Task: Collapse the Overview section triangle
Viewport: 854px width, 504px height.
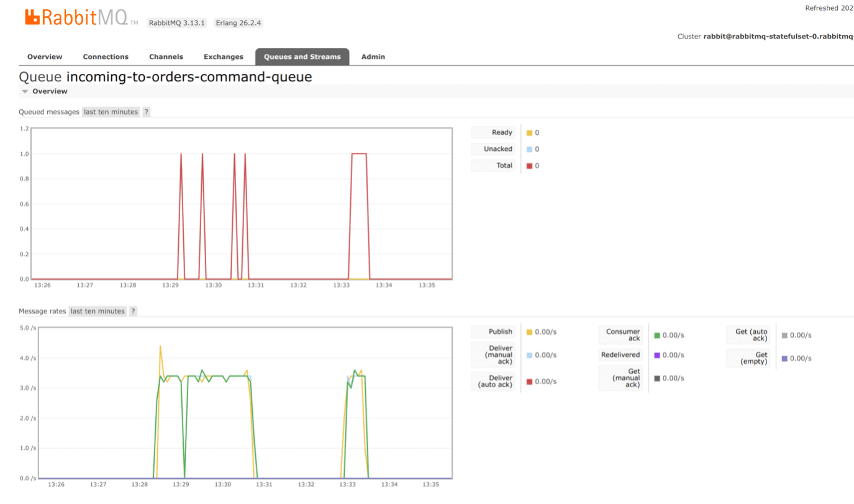Action: click(x=25, y=91)
